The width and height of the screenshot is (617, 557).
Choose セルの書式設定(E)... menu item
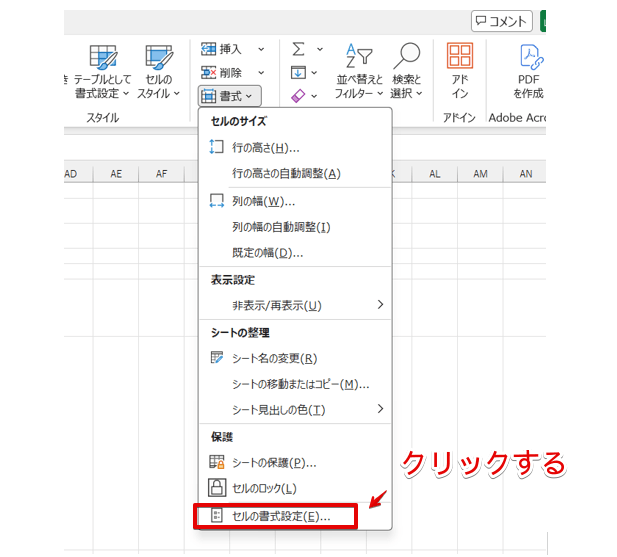(x=296, y=516)
